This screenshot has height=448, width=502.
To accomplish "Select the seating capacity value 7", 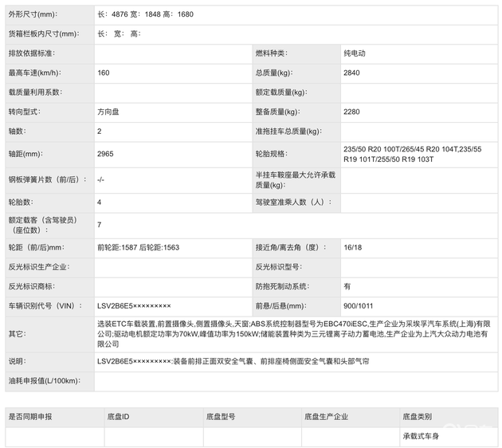I will pyautogui.click(x=100, y=225).
